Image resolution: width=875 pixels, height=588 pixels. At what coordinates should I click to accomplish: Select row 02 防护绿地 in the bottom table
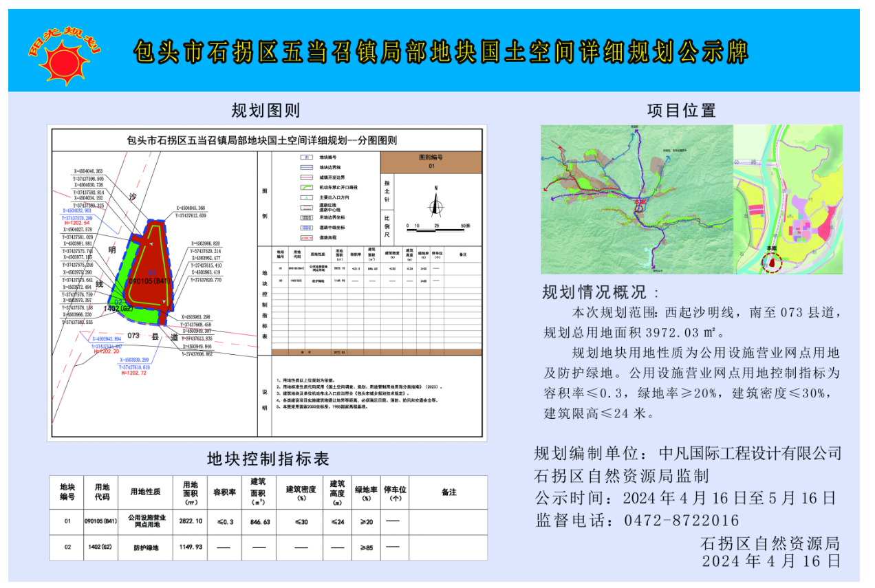(x=268, y=548)
